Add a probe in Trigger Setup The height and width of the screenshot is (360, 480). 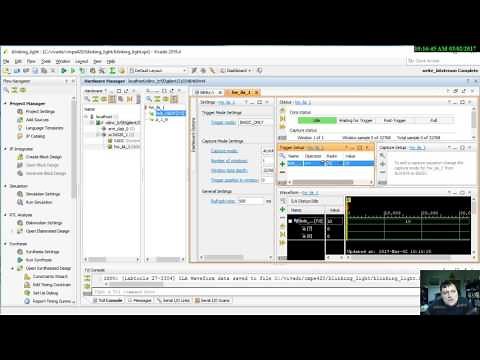pos(282,164)
